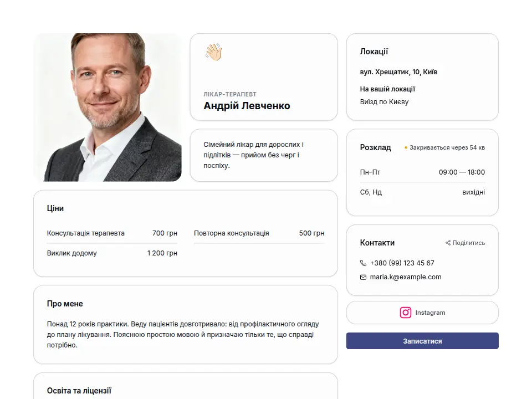Click the doctor's portrait photo
Viewport: 532px width, 399px height.
coord(108,107)
